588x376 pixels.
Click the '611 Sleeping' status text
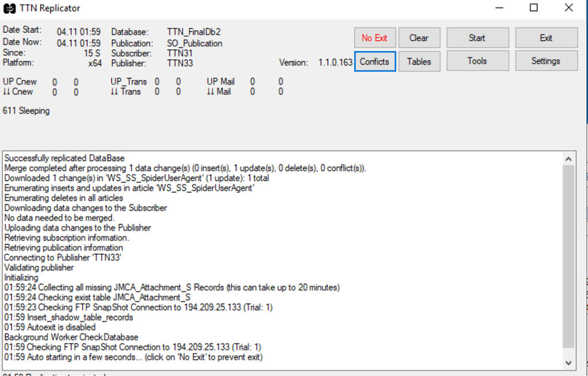26,111
